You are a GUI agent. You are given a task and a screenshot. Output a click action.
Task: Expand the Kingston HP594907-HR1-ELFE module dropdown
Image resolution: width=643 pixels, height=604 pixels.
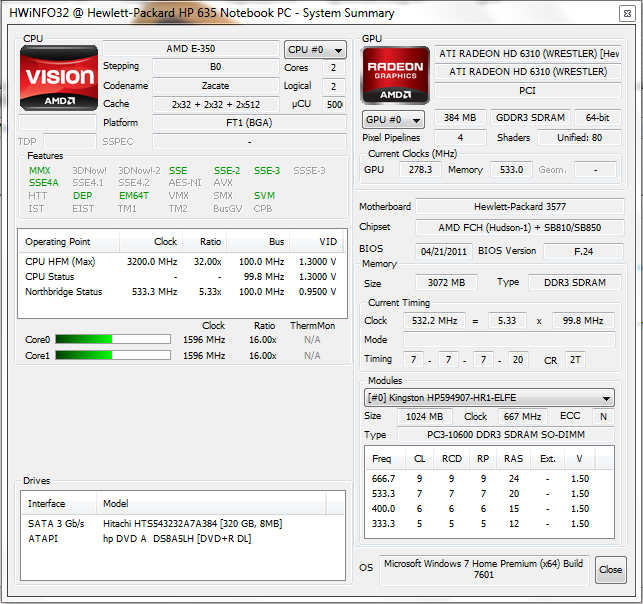[x=489, y=398]
